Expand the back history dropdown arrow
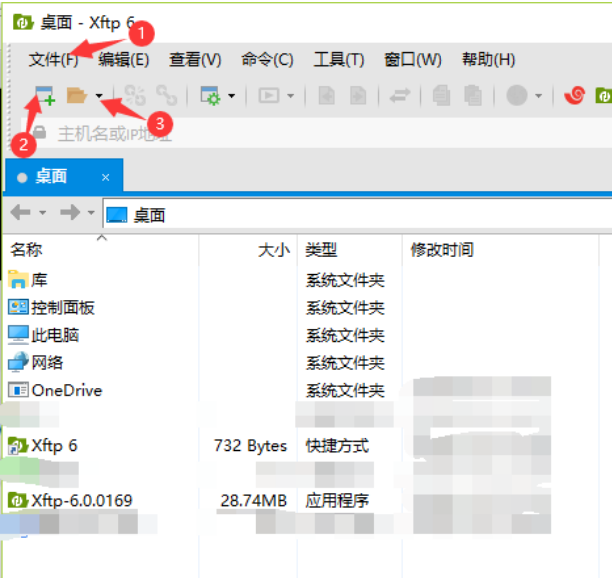This screenshot has width=612, height=578. 43,213
